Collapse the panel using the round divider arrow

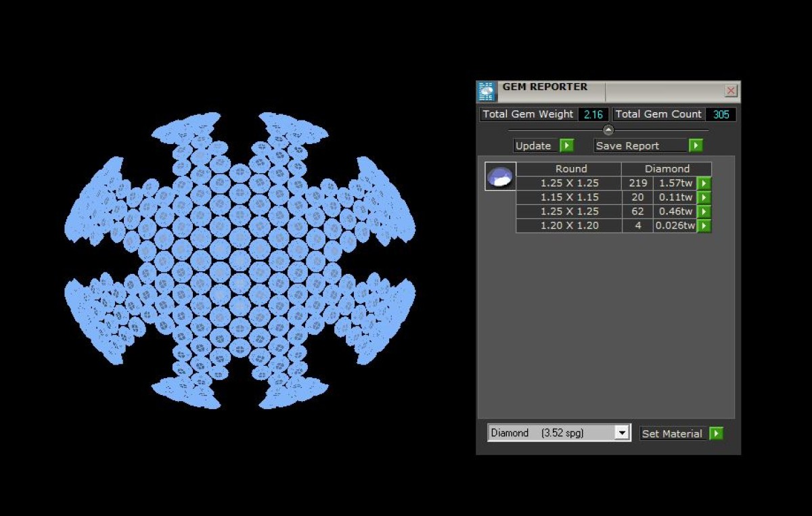coord(608,130)
